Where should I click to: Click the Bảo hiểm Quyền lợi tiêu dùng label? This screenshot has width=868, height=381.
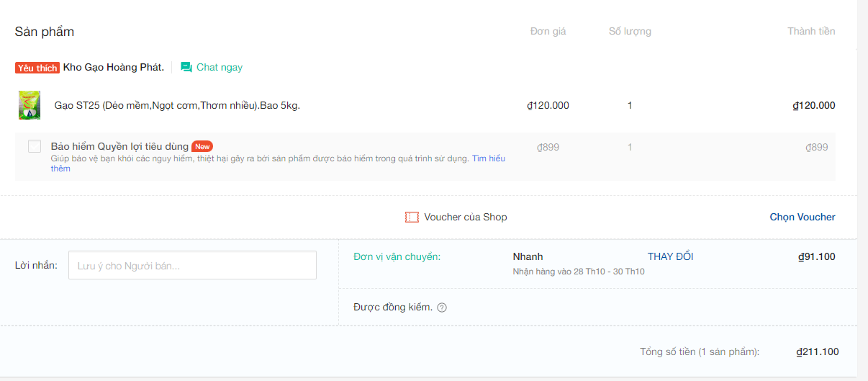[x=119, y=146]
